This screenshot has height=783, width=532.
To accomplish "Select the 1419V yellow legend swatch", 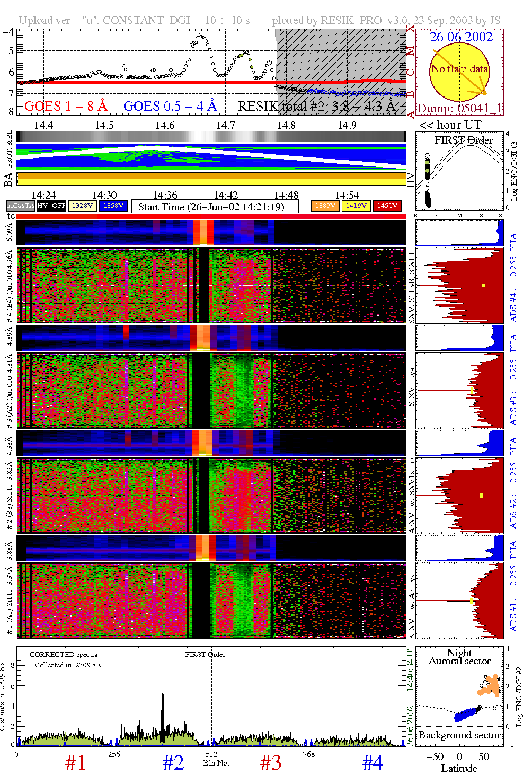I will pos(356,206).
